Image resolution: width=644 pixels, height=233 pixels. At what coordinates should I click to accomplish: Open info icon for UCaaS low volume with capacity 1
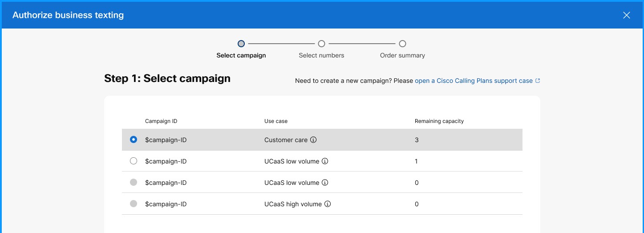325,161
